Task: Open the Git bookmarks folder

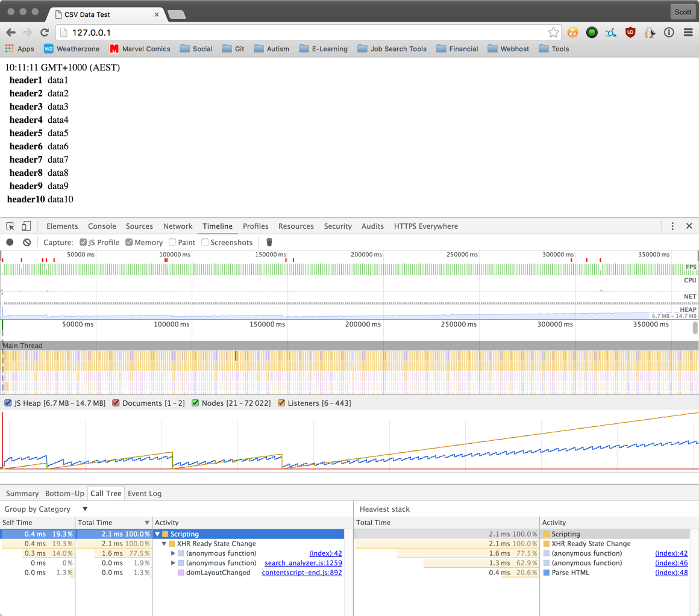Action: [x=233, y=49]
